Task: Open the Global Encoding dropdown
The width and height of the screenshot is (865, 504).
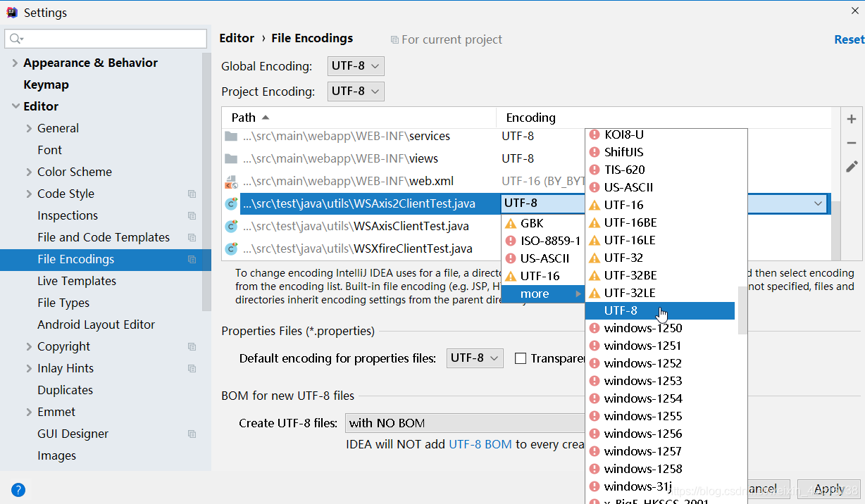Action: [x=356, y=66]
